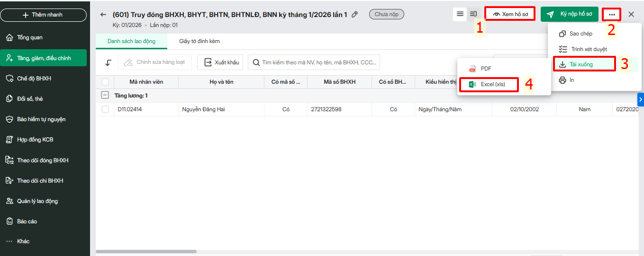Click the back arrow beside the title
Viewport: 644px width, 256px height.
tap(103, 15)
